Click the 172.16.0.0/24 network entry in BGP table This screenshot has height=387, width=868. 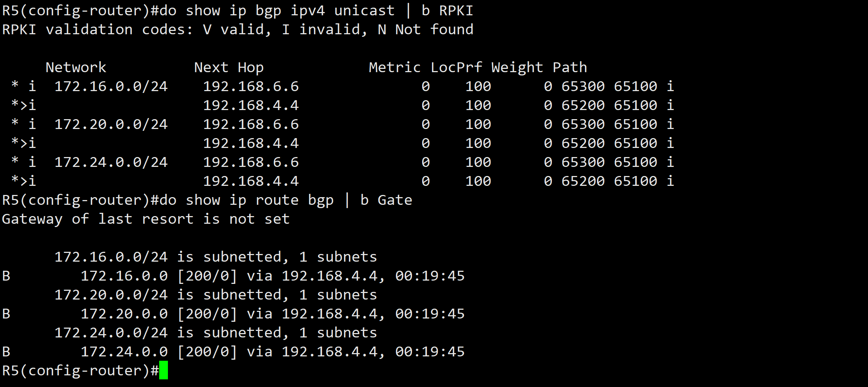click(x=111, y=87)
